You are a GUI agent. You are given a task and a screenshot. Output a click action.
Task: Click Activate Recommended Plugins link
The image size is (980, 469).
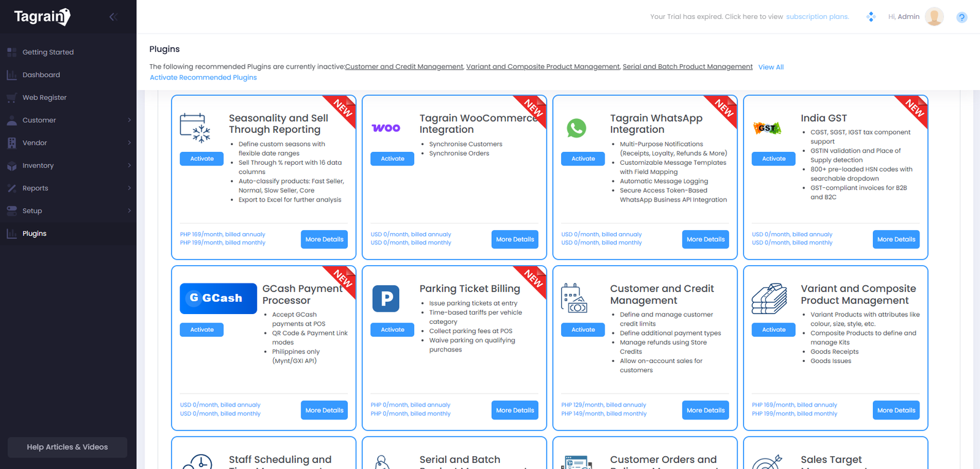(x=203, y=77)
